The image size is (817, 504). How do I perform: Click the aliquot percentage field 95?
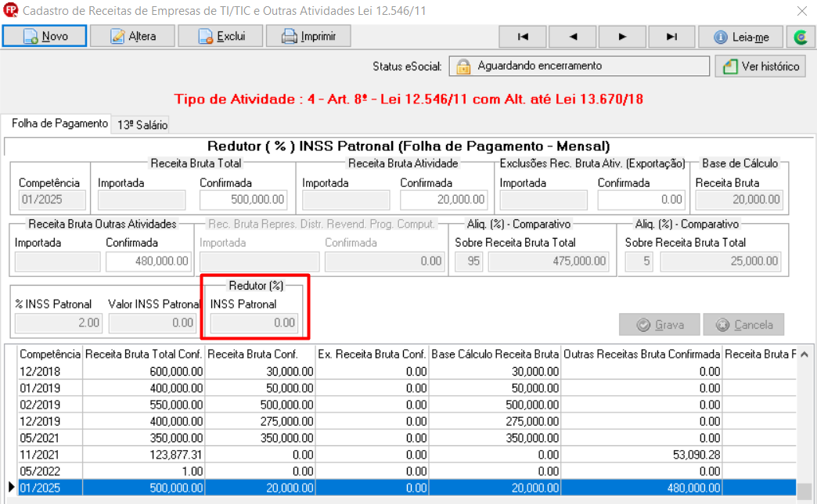[x=469, y=261]
